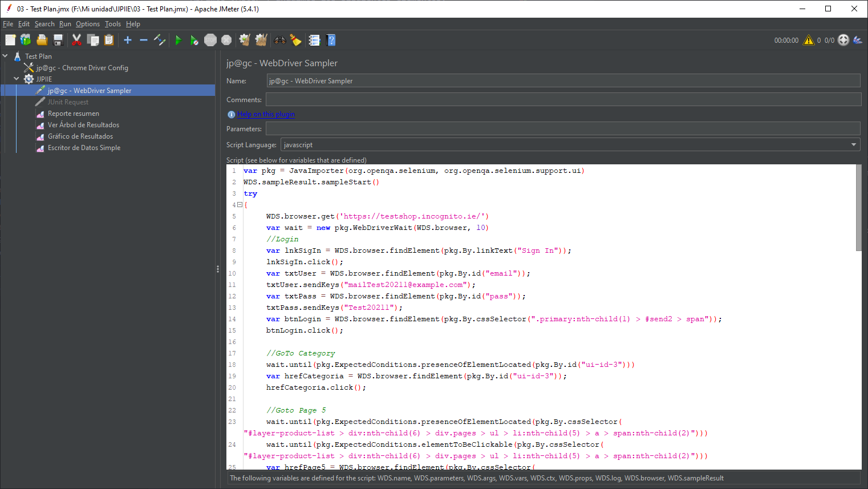Screen dimensions: 868x489
Task: Open the Run menu
Action: (x=65, y=24)
